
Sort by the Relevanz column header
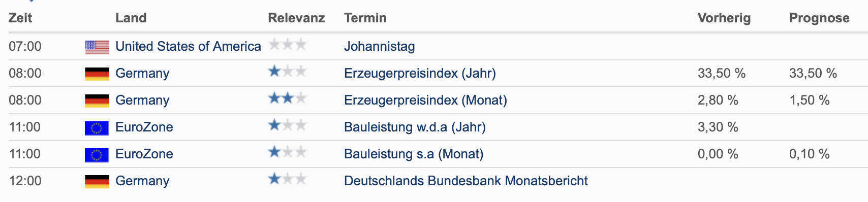(296, 18)
